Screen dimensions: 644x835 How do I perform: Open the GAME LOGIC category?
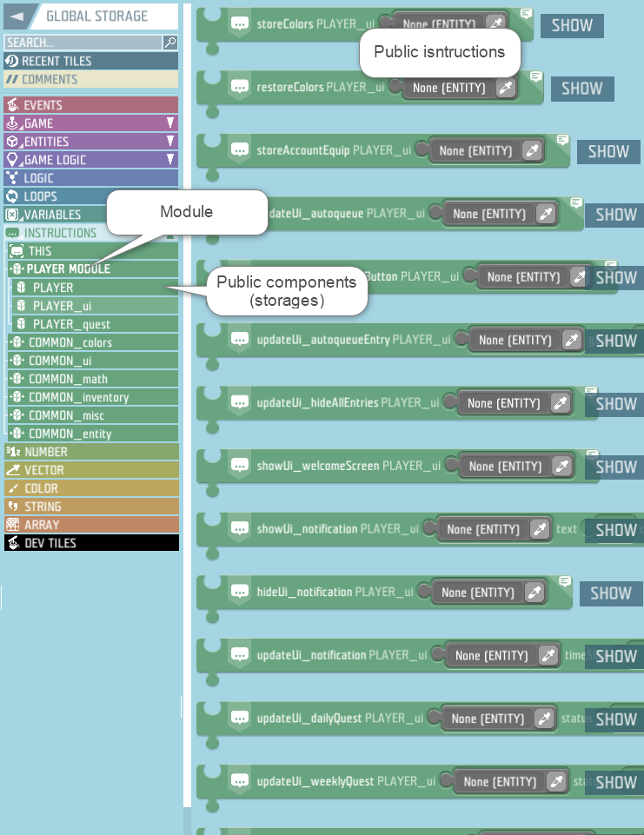(x=91, y=160)
